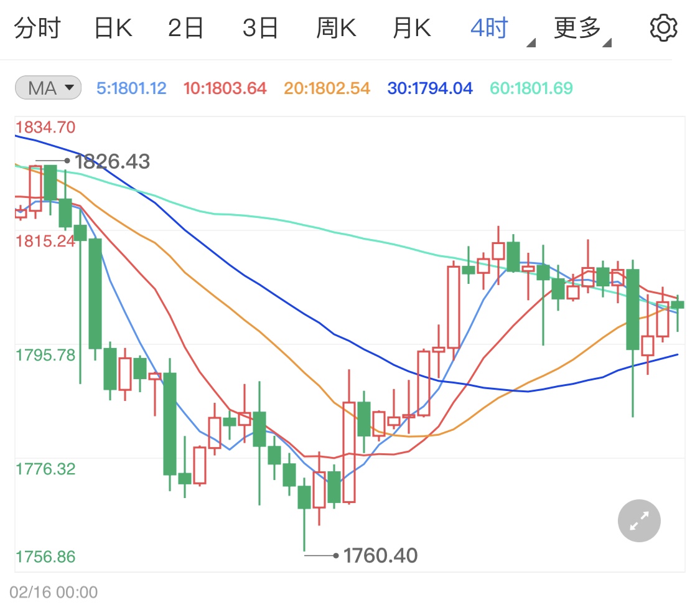Click the axis label 1815.24
This screenshot has height=612, width=700.
tap(45, 241)
